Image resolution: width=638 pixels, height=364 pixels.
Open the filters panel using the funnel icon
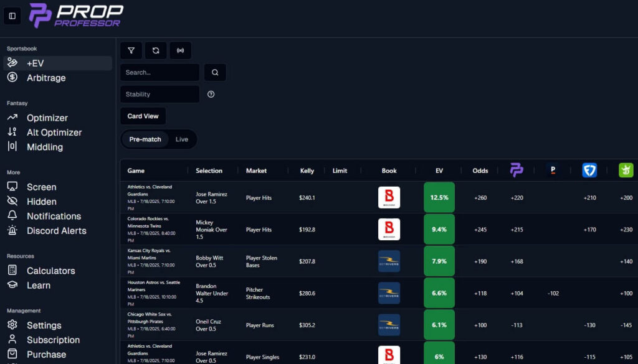[x=130, y=50]
